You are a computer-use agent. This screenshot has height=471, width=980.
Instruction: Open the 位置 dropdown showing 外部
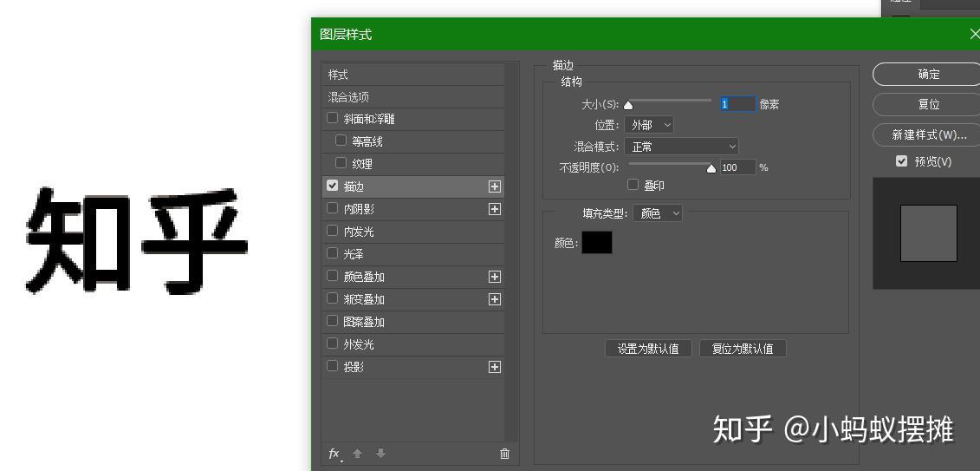(649, 125)
